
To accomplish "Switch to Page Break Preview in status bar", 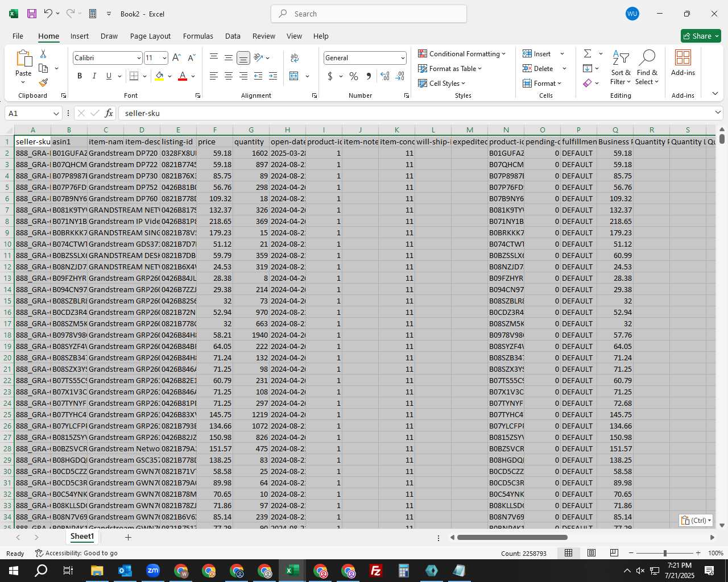I will [614, 553].
